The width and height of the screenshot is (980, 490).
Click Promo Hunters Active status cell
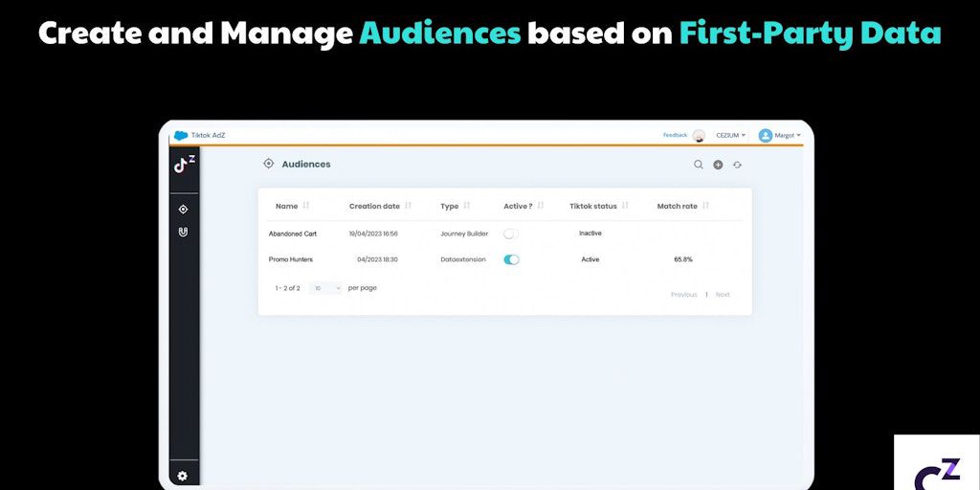590,259
